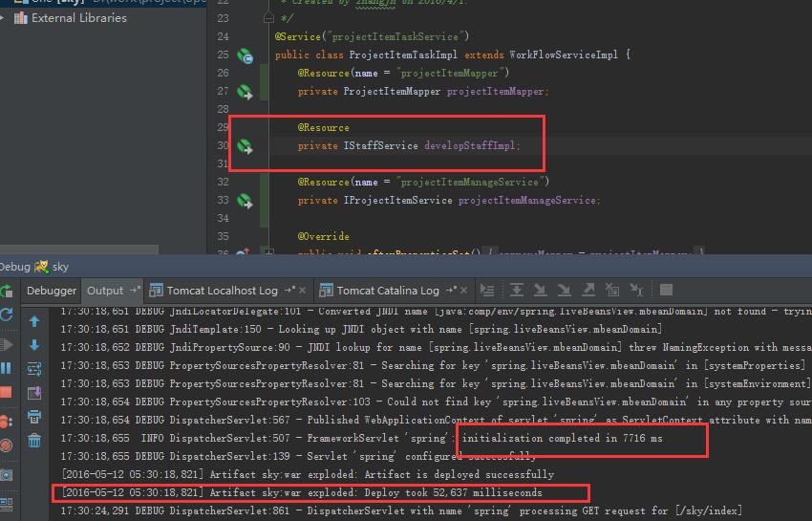The image size is (812, 521).
Task: Click Show Execution Point icon
Action: 487,291
